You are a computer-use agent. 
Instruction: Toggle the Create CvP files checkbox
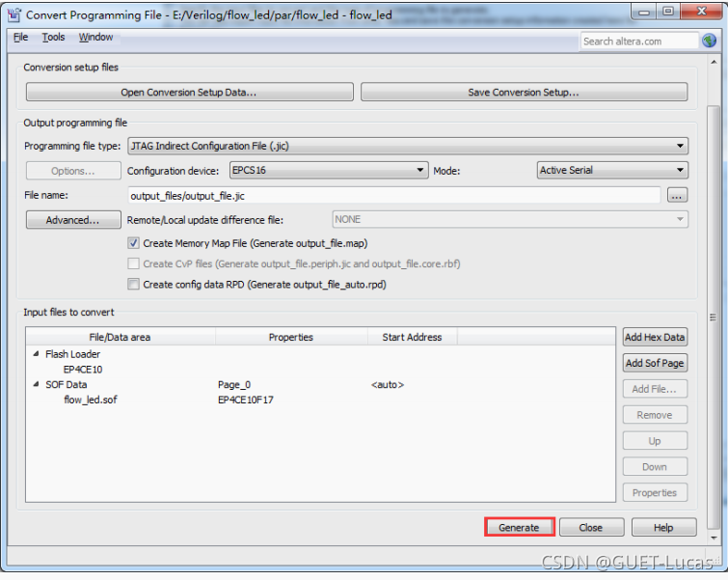[133, 263]
